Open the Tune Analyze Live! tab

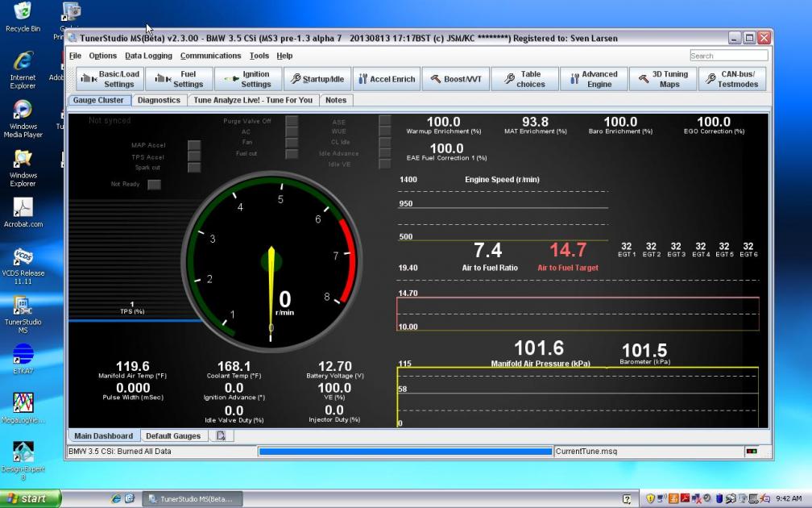click(x=253, y=100)
